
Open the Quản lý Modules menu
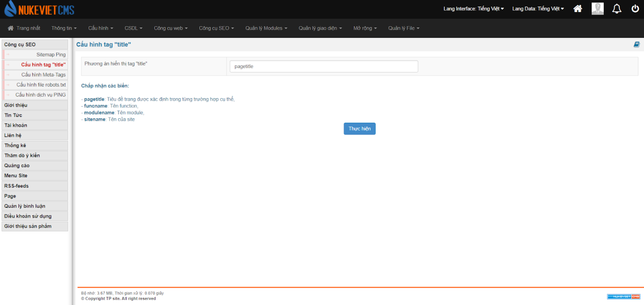(x=266, y=28)
